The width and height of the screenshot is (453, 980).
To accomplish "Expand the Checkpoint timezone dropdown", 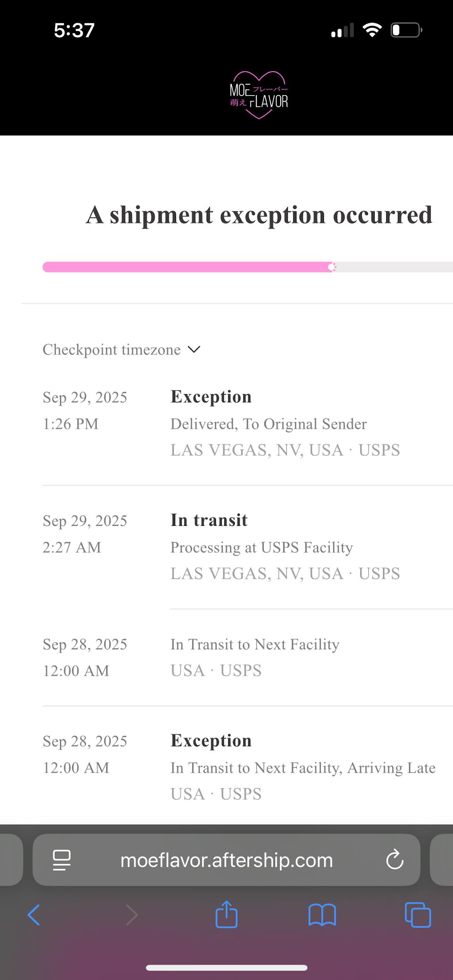I will (112, 350).
